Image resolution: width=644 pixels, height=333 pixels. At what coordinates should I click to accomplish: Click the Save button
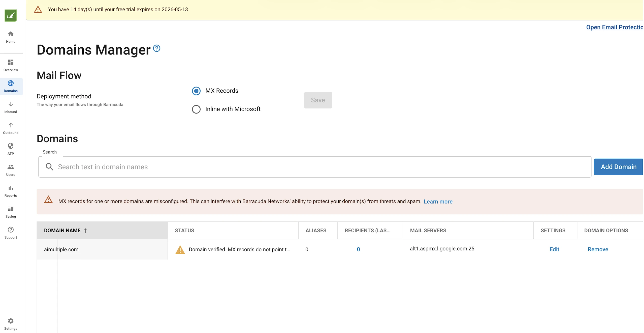click(318, 100)
